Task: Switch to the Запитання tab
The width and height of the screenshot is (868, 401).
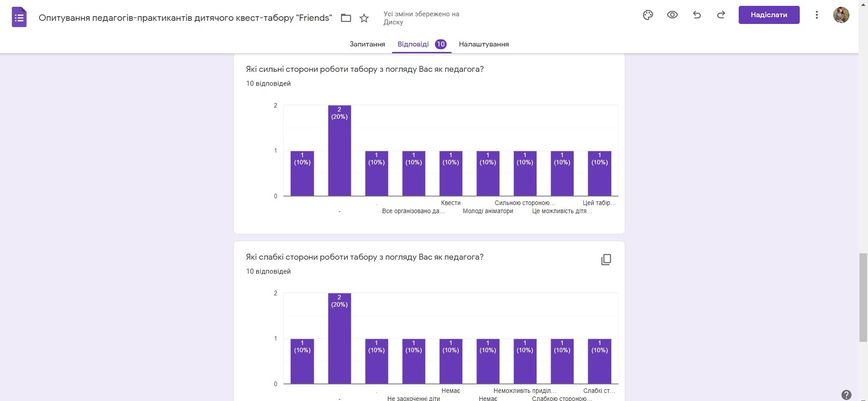Action: (x=367, y=44)
